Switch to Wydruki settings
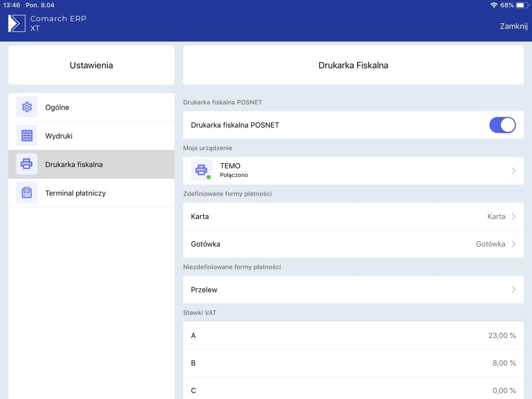 [x=92, y=136]
